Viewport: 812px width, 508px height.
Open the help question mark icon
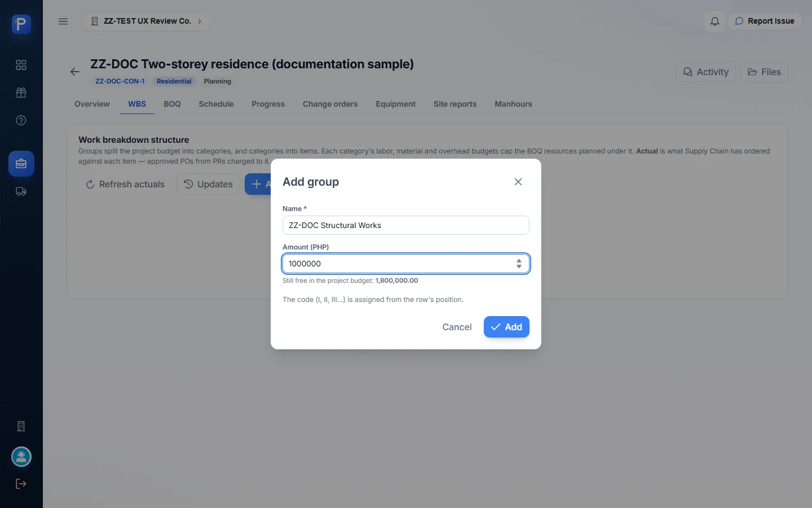pyautogui.click(x=21, y=120)
